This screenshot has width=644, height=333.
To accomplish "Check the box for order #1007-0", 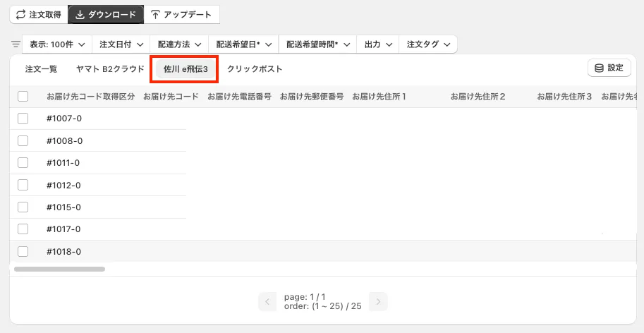I will tap(23, 119).
